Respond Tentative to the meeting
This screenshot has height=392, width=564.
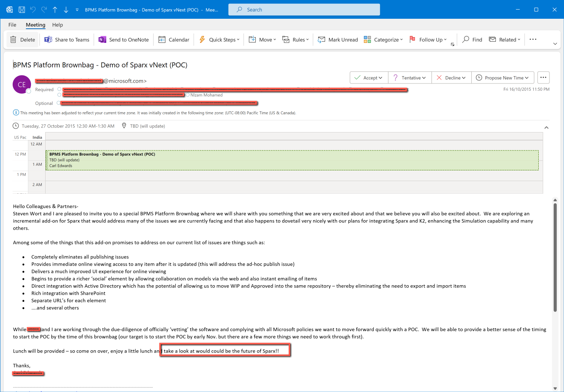[x=410, y=78]
